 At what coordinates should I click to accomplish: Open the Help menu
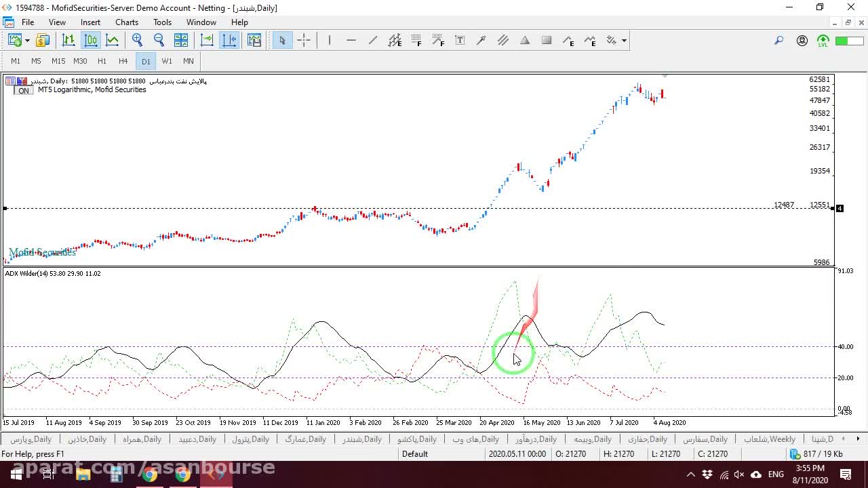point(239,22)
